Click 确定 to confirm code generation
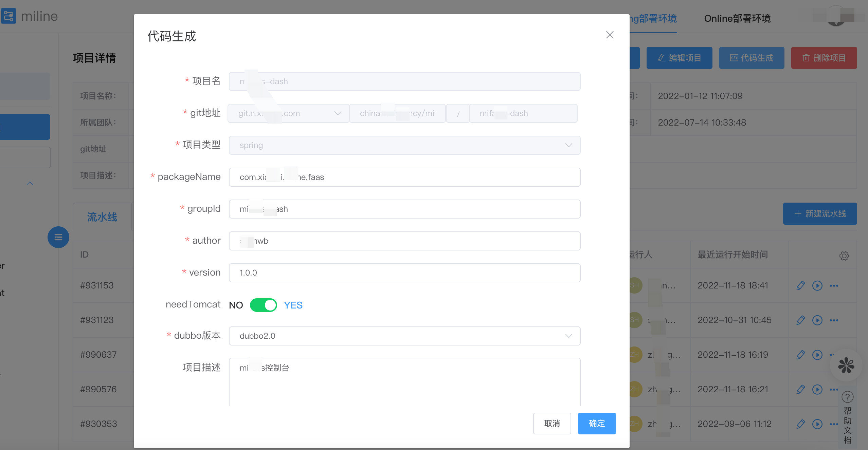The image size is (868, 450). [596, 424]
